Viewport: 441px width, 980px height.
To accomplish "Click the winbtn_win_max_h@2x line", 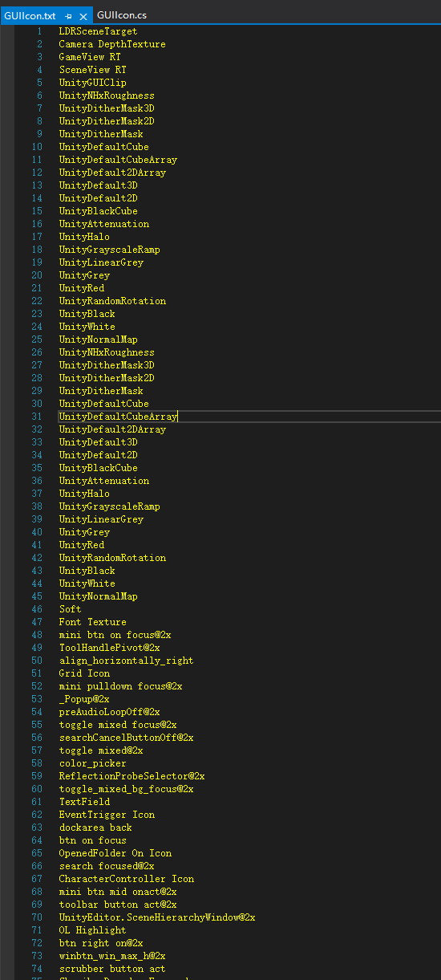I will pos(112,956).
